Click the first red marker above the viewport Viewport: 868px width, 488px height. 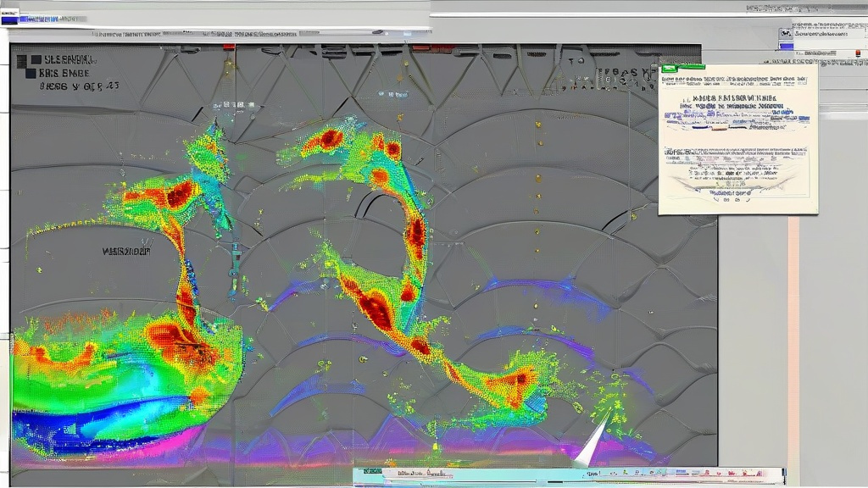(x=229, y=47)
